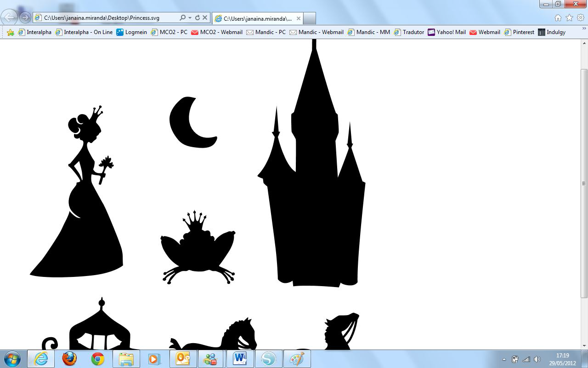Open the Skype icon in taskbar
Screen dimensions: 588x368
point(268,359)
